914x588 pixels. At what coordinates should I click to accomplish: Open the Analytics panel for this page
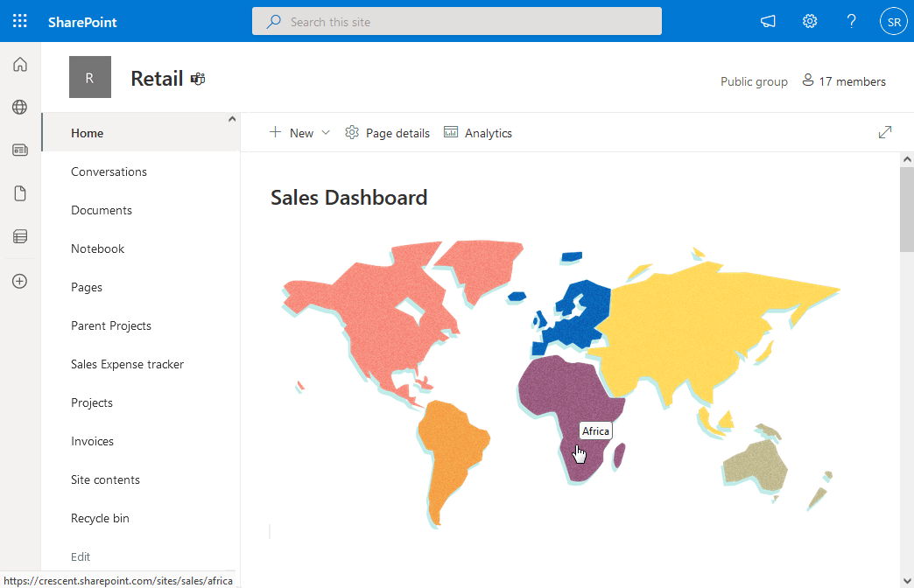478,132
